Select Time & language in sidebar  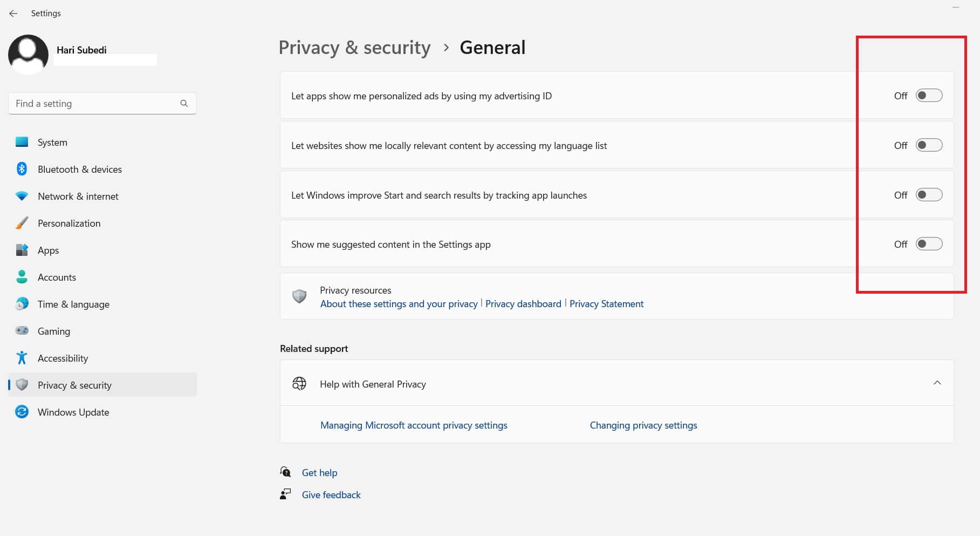pos(73,304)
